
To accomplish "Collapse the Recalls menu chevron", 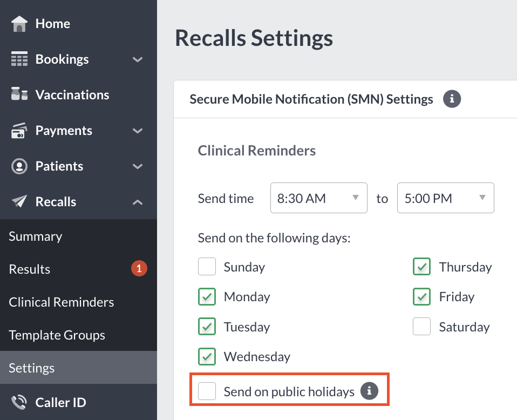I will (138, 202).
